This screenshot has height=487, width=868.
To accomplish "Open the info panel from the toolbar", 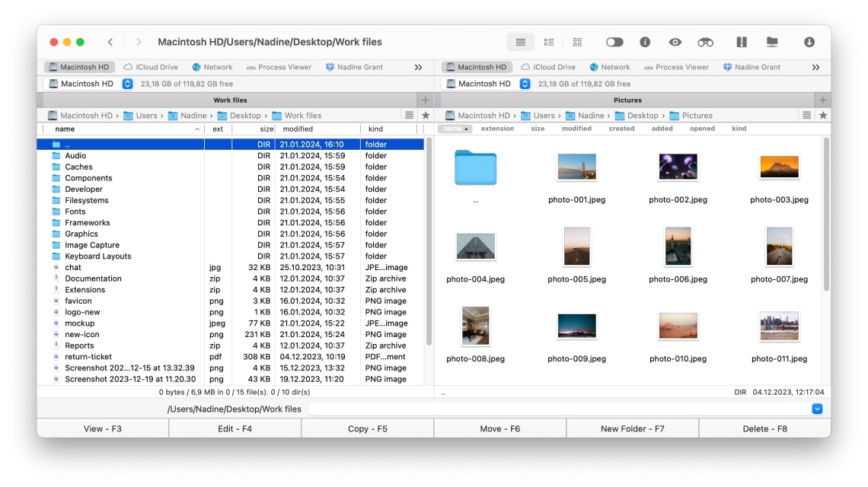I will pos(646,42).
